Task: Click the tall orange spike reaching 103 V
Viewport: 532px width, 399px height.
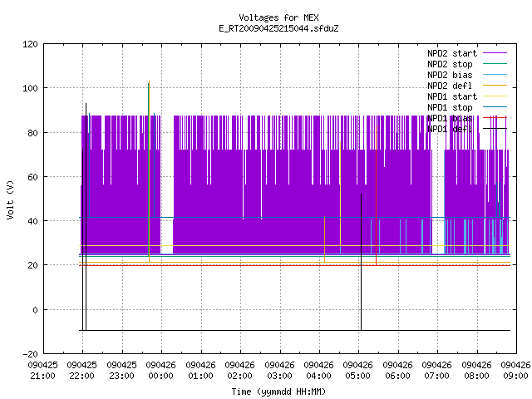Action: (x=150, y=171)
